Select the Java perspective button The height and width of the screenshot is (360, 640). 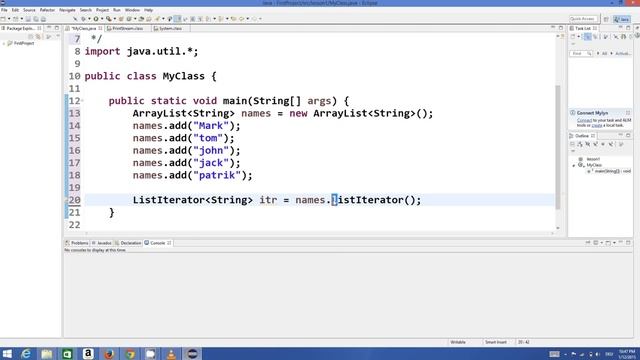pos(622,19)
